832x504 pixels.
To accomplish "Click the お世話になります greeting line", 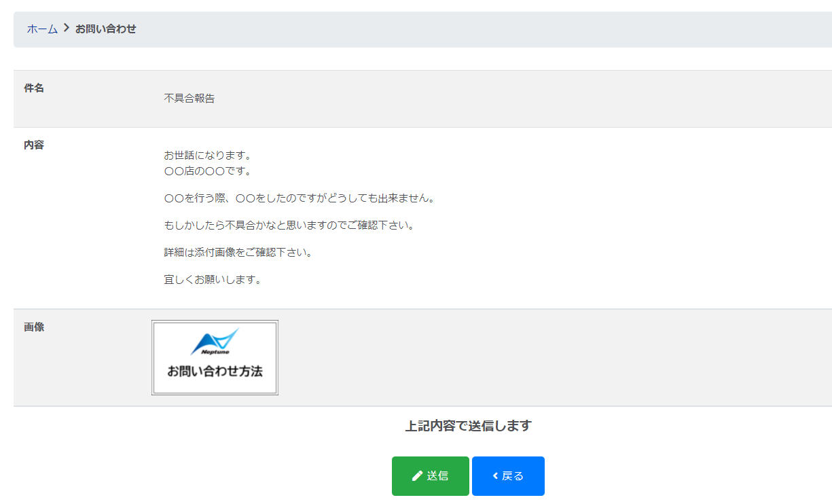I will [208, 156].
